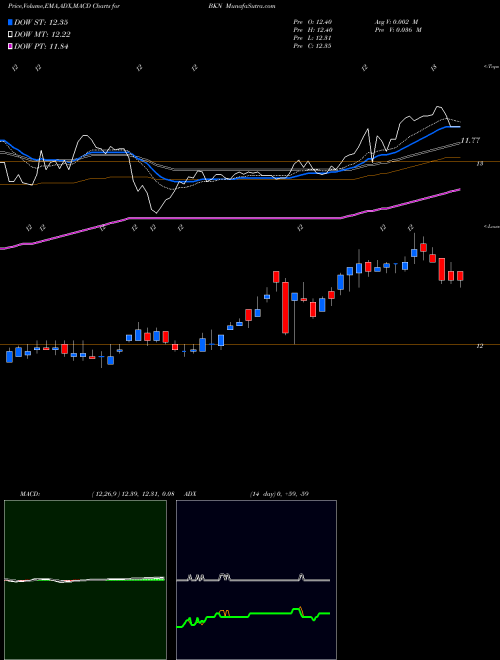
Task: Click the 'Avg V: 0.002 M' volume text
Action: pyautogui.click(x=395, y=22)
